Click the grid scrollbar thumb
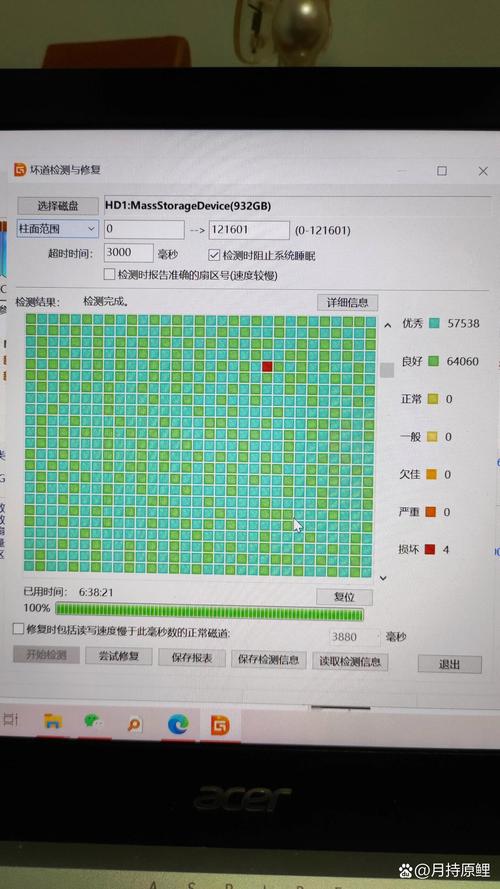Viewport: 500px width, 889px height. (x=387, y=370)
